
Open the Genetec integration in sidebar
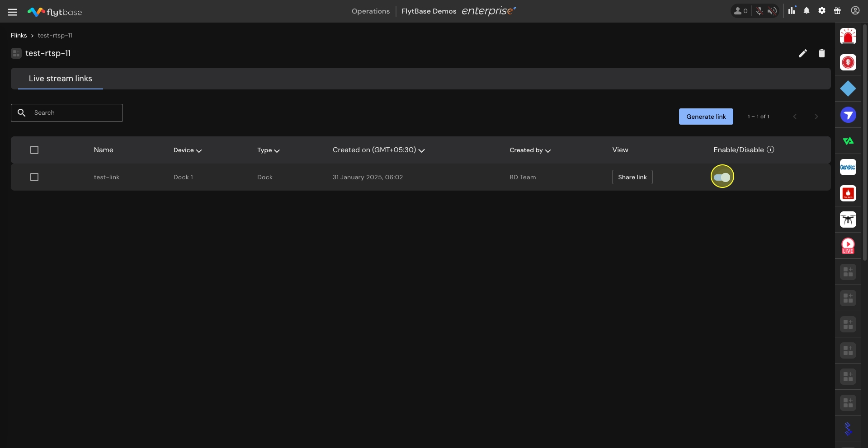click(848, 168)
